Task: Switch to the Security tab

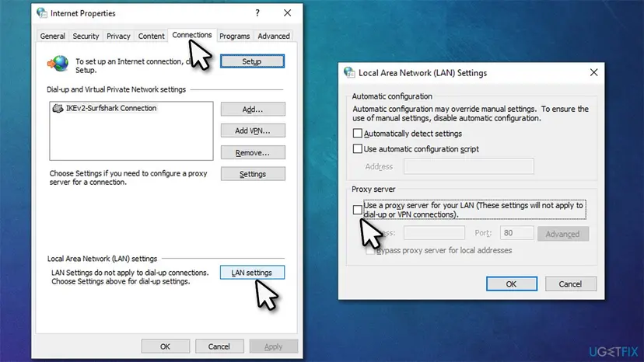Action: coord(86,36)
